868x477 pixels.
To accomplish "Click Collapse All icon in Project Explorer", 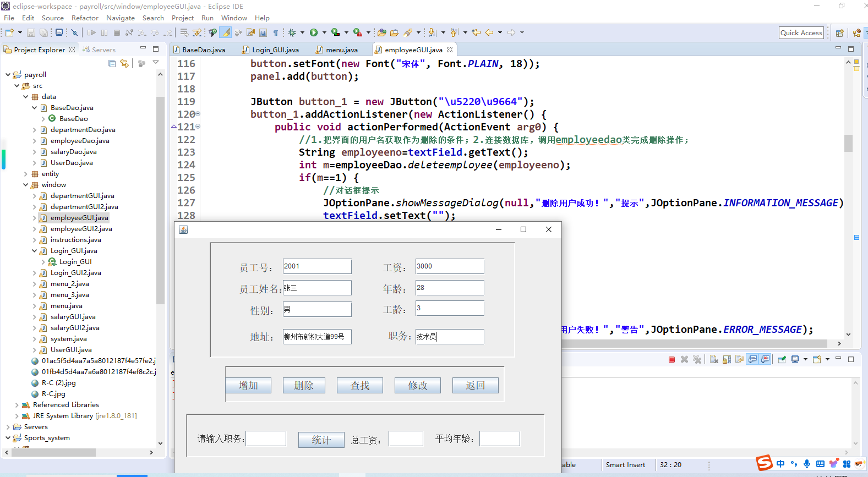I will pyautogui.click(x=112, y=63).
